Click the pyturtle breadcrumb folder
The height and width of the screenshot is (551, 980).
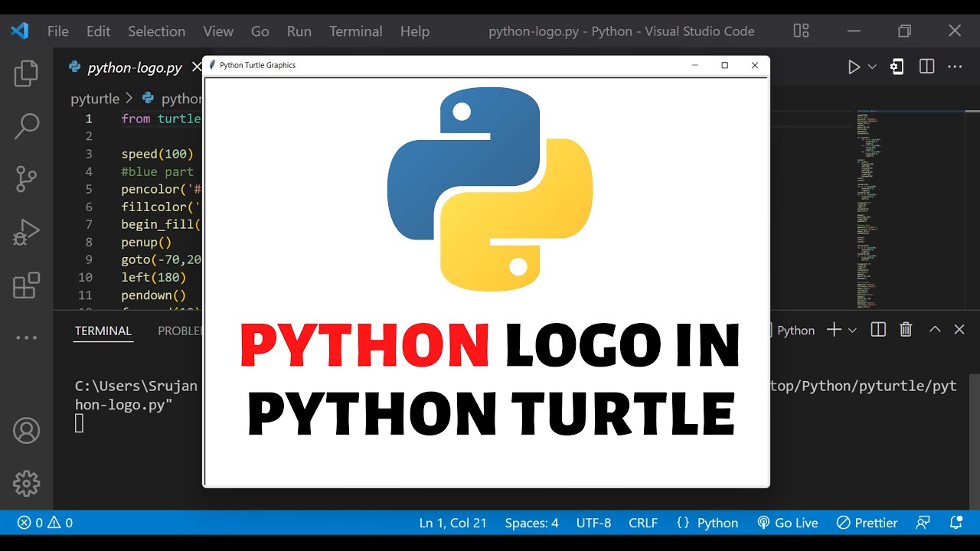[x=95, y=99]
